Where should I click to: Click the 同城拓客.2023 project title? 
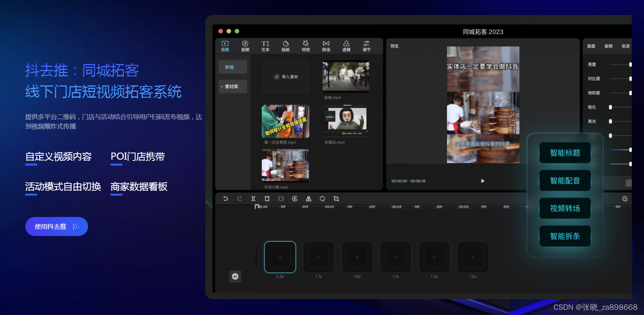[483, 32]
